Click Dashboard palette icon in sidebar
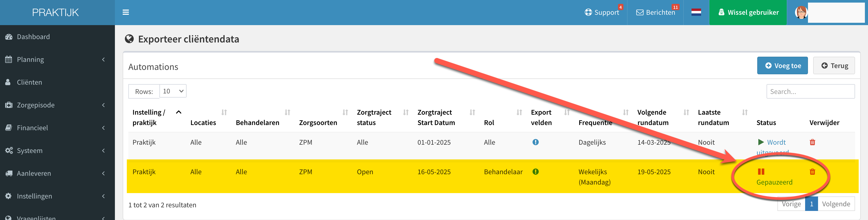The width and height of the screenshot is (868, 220). pyautogui.click(x=9, y=37)
